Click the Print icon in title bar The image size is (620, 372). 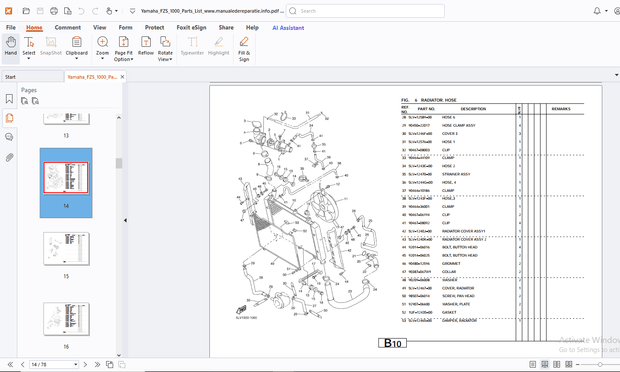point(54,11)
